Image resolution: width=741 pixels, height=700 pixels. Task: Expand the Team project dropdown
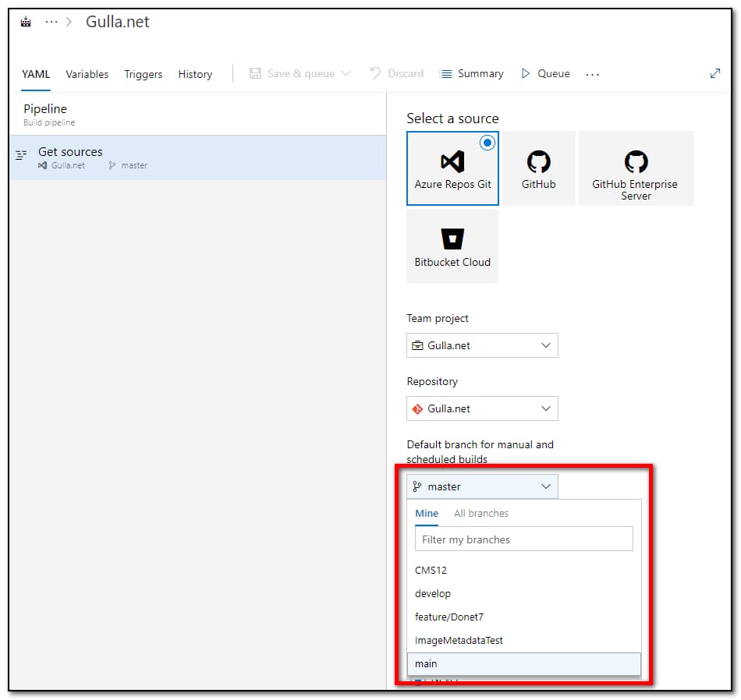click(x=482, y=345)
